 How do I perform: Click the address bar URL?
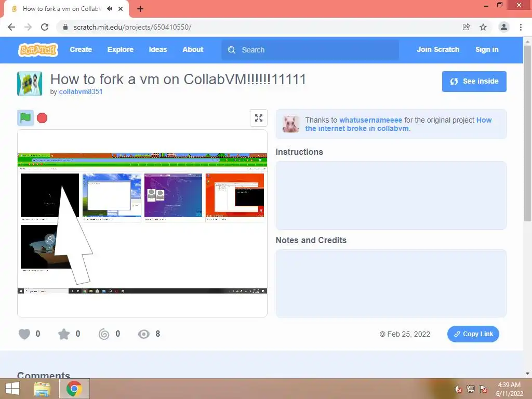[132, 27]
